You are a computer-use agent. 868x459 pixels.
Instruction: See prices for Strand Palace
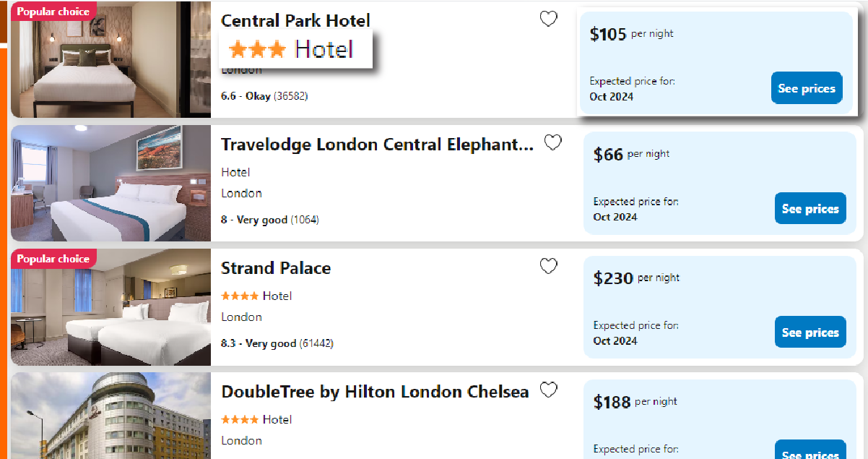[x=810, y=333]
